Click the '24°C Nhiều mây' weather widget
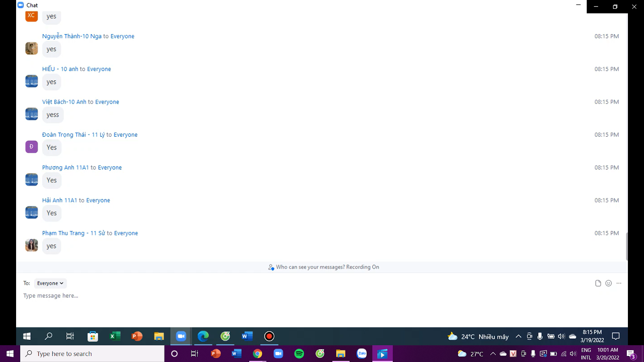Viewport: 644px width, 362px height. [x=478, y=337]
